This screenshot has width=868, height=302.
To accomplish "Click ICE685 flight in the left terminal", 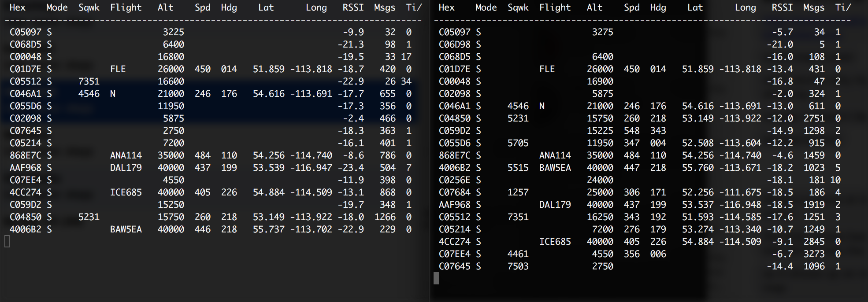I will point(126,192).
